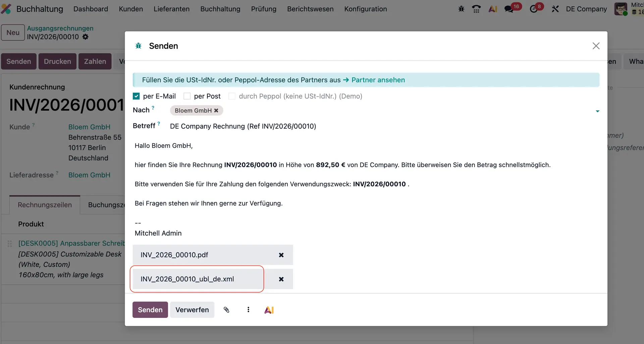Viewport: 644px width, 344px height.
Task: Expand the recipient dropdown in the Nach field
Action: pos(597,111)
